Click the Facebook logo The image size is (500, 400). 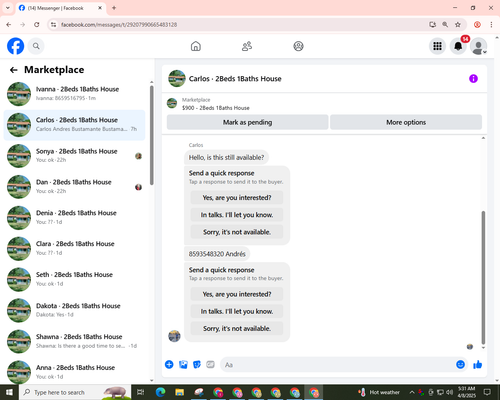[x=16, y=46]
